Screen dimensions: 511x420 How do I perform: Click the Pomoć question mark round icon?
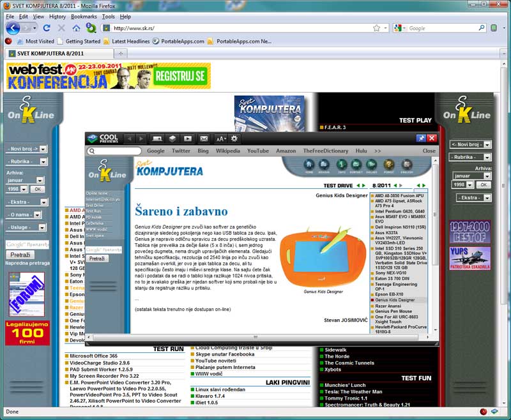[x=388, y=165]
